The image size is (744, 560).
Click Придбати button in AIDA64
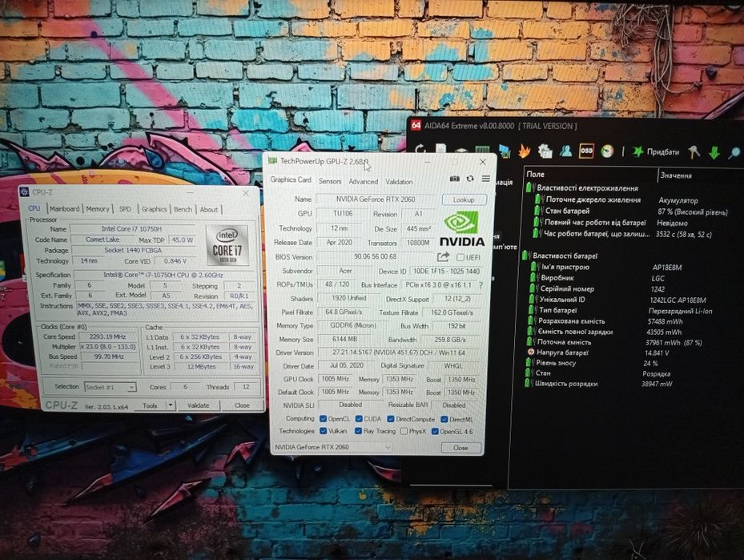click(x=655, y=152)
